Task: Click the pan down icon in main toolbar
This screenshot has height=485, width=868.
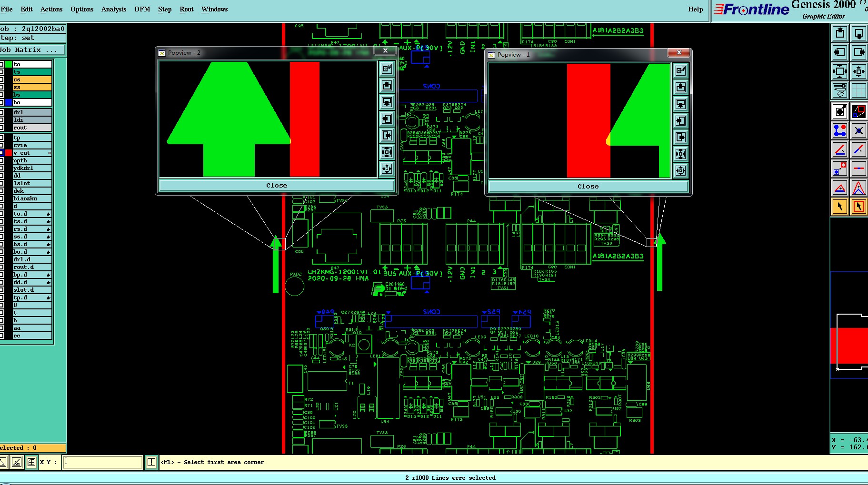Action: click(x=859, y=33)
